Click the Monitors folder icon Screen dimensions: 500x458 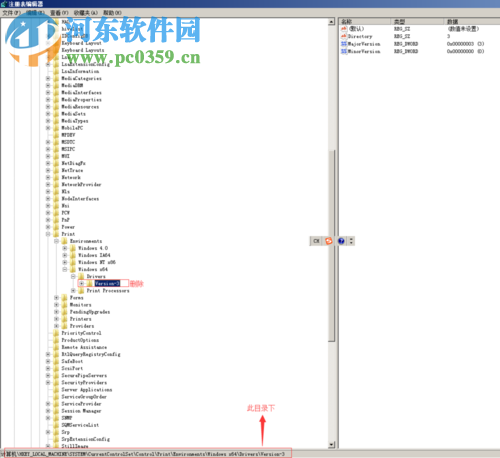coord(64,305)
